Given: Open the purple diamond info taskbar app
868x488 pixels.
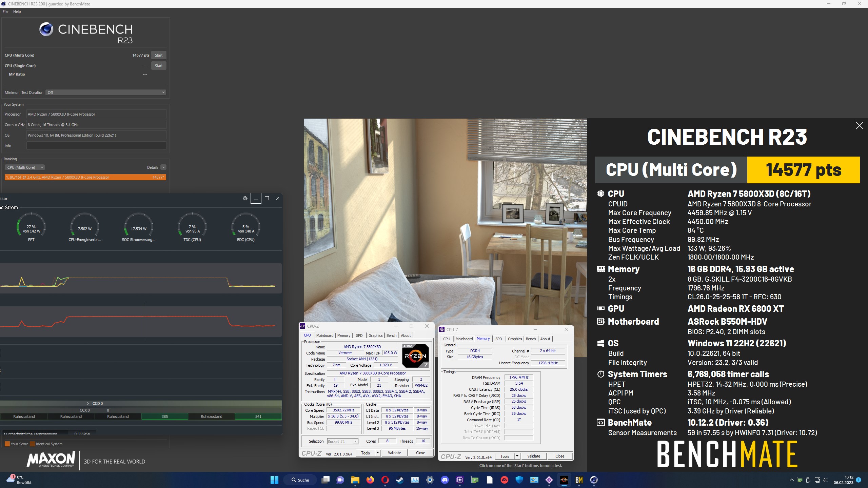Looking at the screenshot, I should pos(549,480).
